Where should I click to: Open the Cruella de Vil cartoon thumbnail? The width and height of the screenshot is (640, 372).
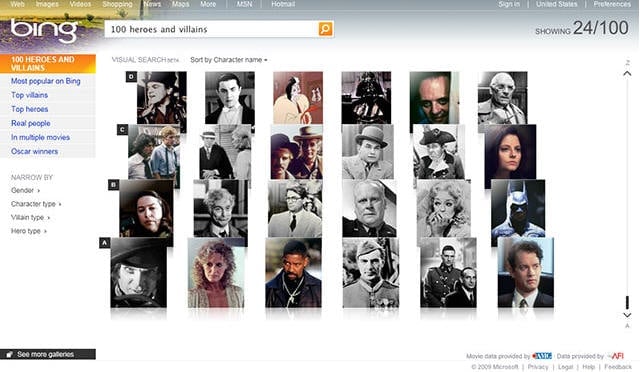click(298, 98)
